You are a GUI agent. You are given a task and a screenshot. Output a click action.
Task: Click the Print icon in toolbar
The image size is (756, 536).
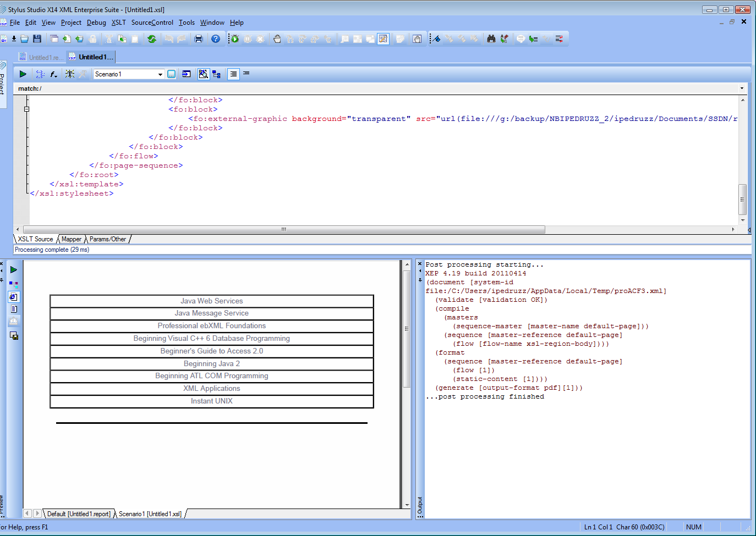(199, 38)
